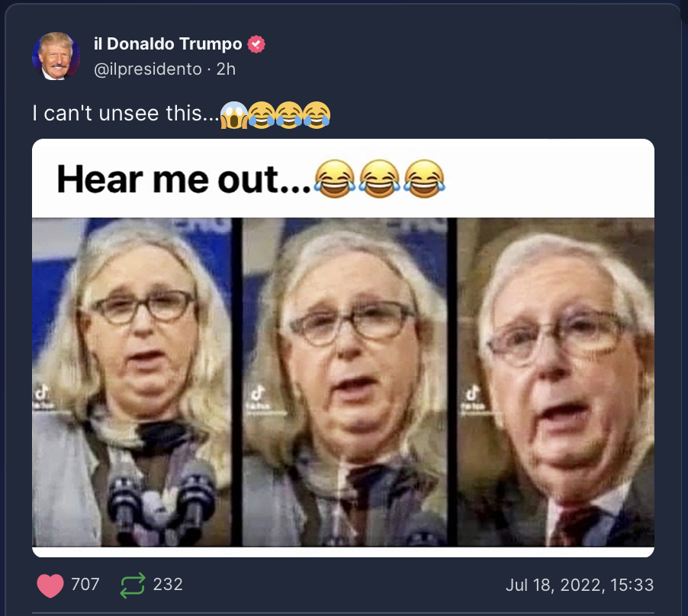Click the 707 likes count
The image size is (688, 616).
click(85, 585)
